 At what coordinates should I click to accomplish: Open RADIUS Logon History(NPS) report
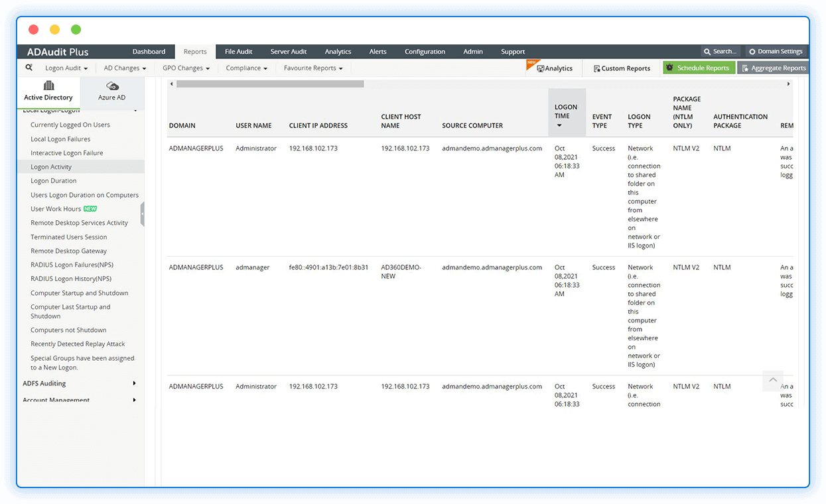point(71,279)
